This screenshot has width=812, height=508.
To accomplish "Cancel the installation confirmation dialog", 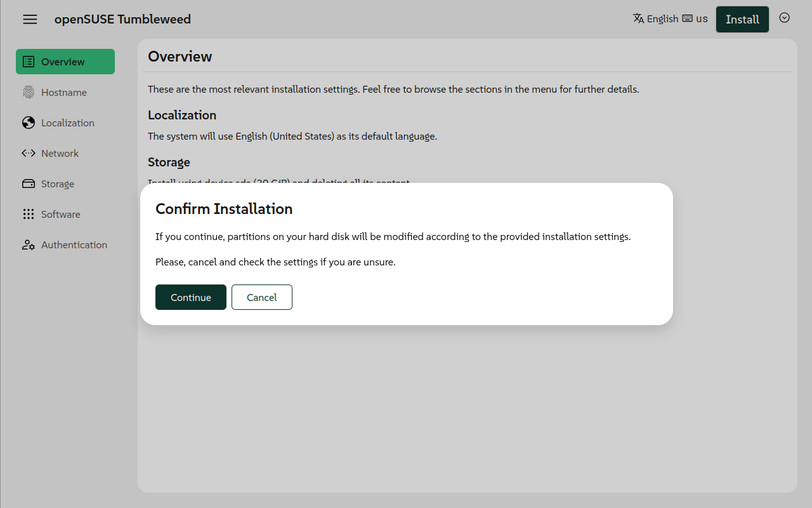I will [x=262, y=297].
